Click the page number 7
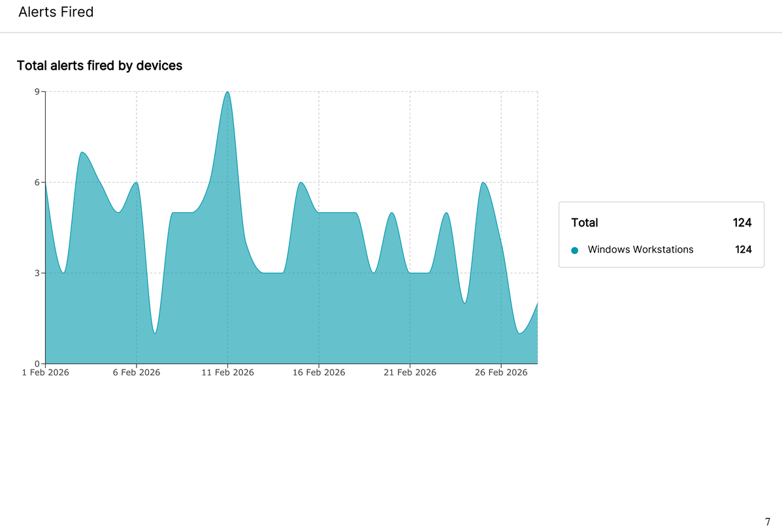This screenshot has height=532, width=784. (768, 522)
